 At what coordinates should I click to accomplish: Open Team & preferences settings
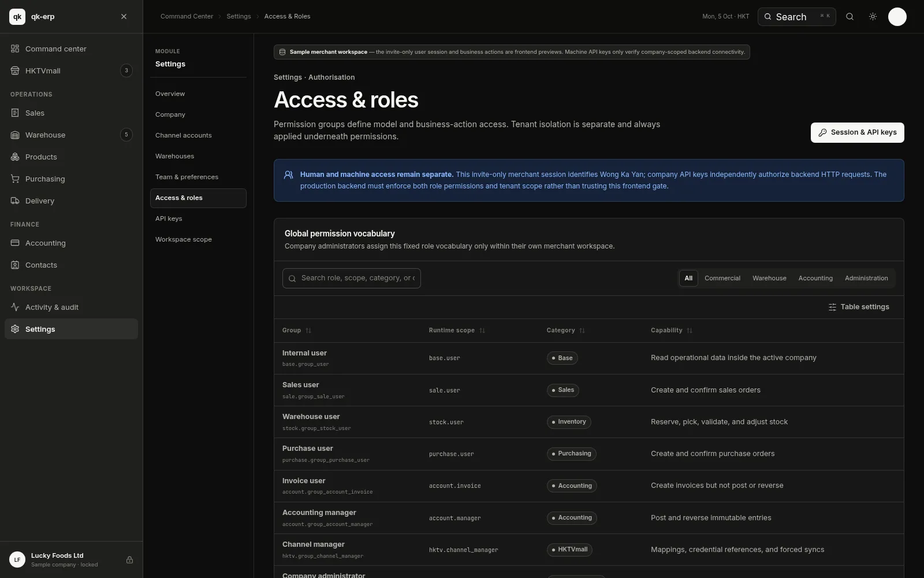tap(198, 177)
